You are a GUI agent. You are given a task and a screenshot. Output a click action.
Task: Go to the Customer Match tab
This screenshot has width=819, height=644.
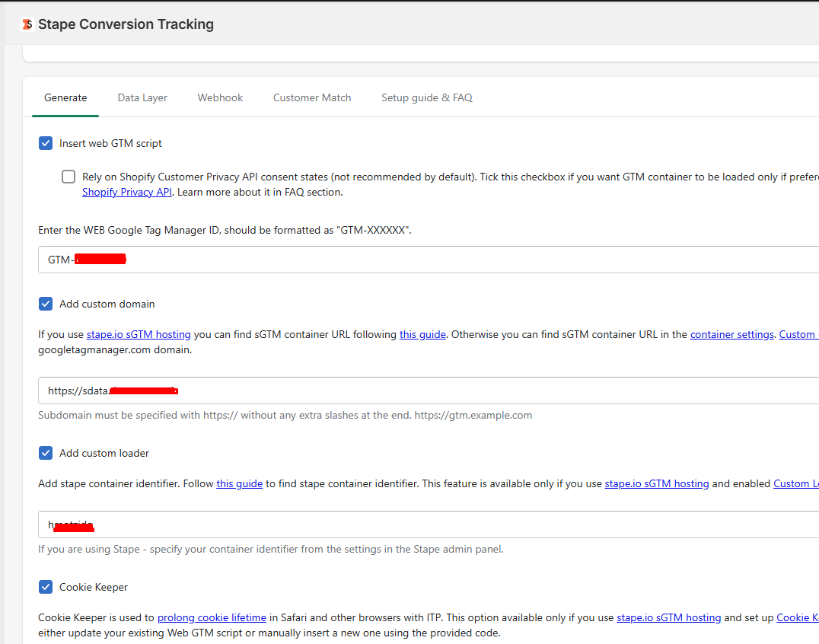[312, 97]
